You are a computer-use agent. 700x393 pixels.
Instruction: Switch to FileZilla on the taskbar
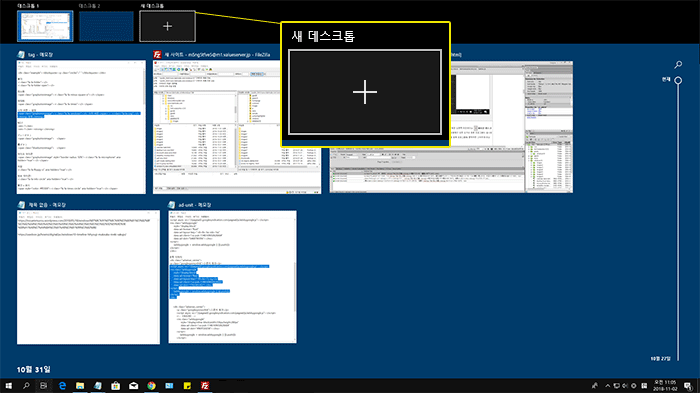pyautogui.click(x=205, y=385)
